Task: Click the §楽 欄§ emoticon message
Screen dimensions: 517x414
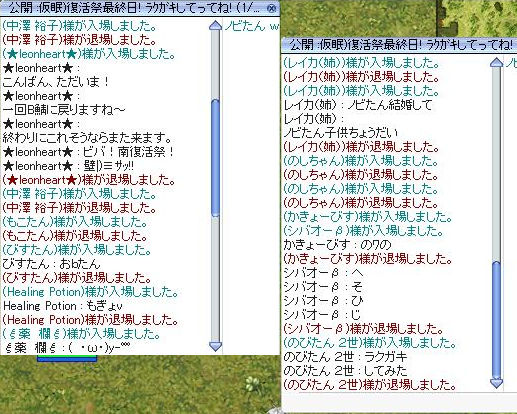Action: 66,348
